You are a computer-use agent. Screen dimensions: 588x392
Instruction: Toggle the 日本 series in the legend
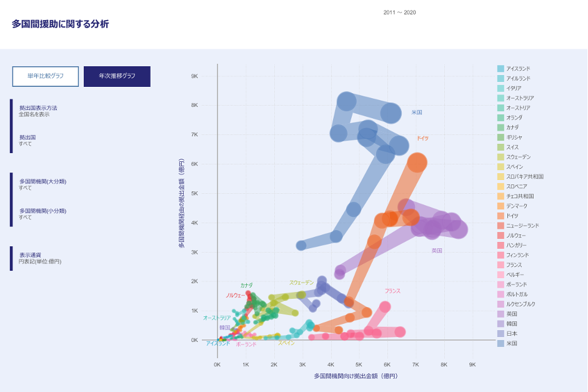click(511, 333)
